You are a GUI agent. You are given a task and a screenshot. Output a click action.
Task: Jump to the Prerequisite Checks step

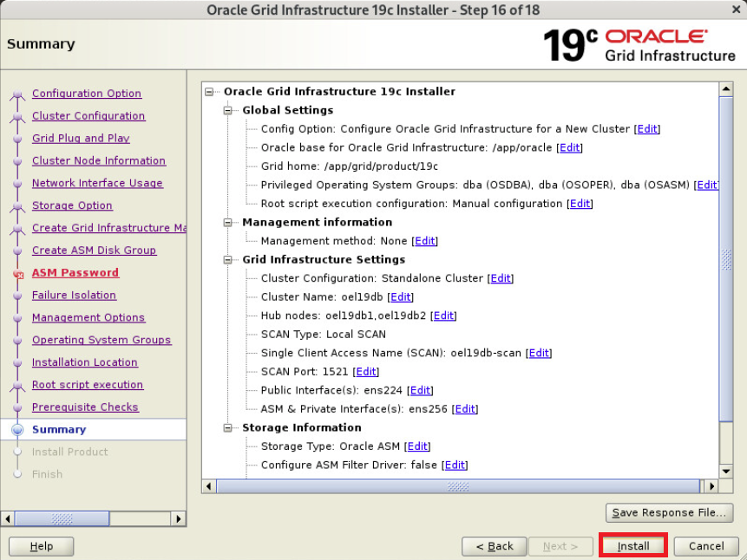pyautogui.click(x=85, y=407)
